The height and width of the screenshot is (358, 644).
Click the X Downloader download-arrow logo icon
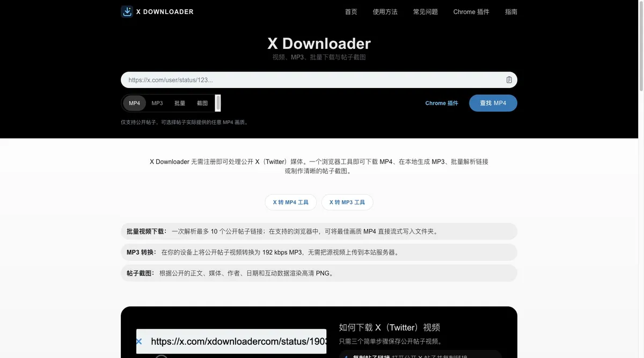click(x=127, y=11)
